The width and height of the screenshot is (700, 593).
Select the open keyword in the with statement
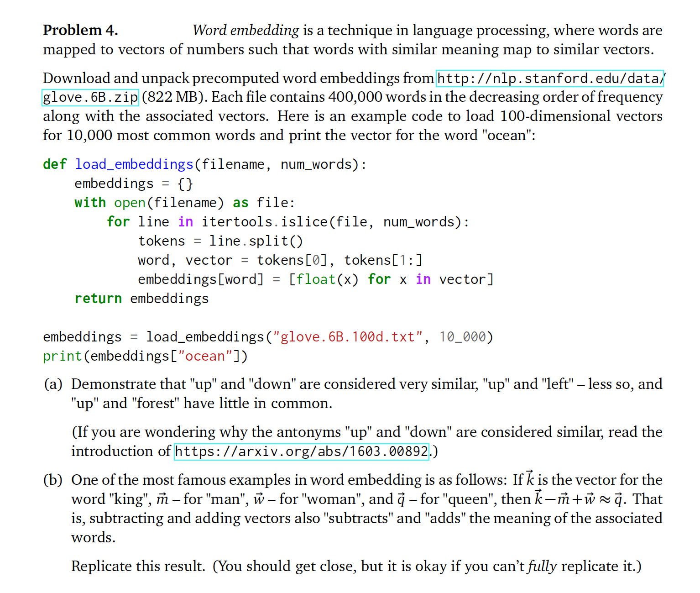pyautogui.click(x=130, y=202)
